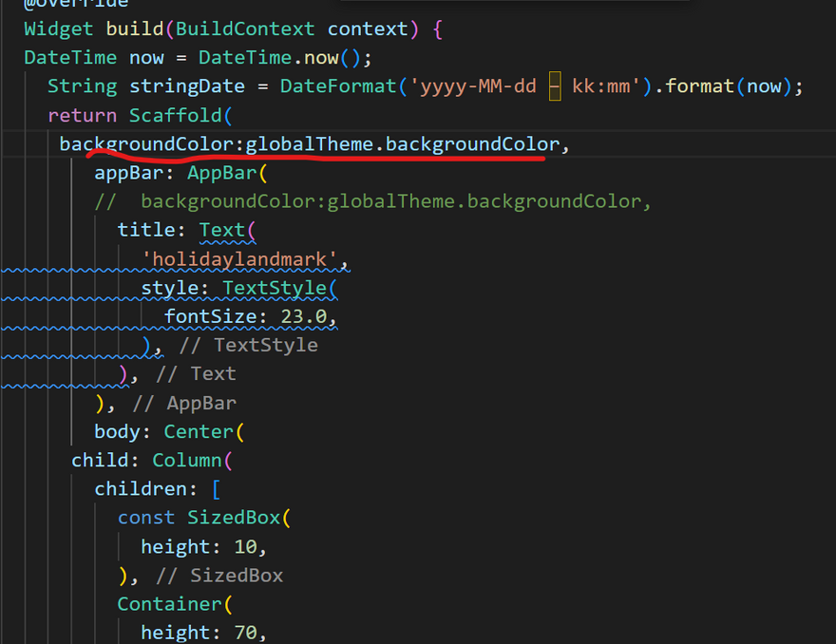Click the Container widget name

[169, 604]
